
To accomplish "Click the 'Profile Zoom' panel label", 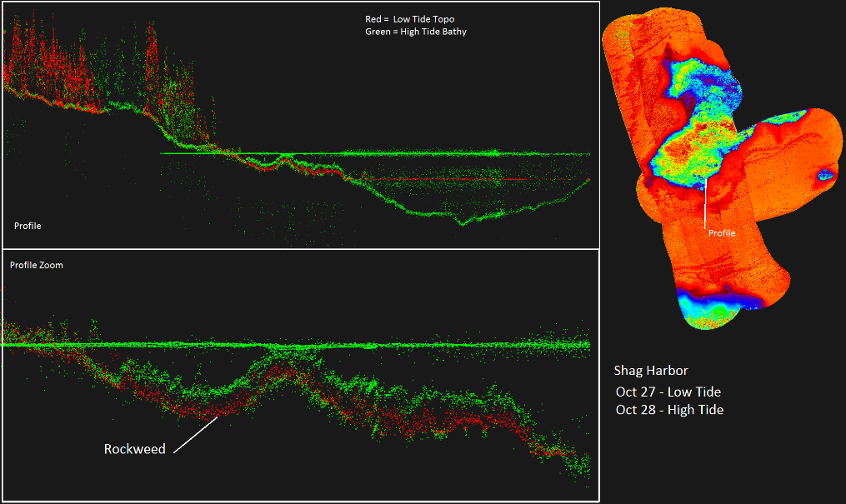I will pos(36,265).
